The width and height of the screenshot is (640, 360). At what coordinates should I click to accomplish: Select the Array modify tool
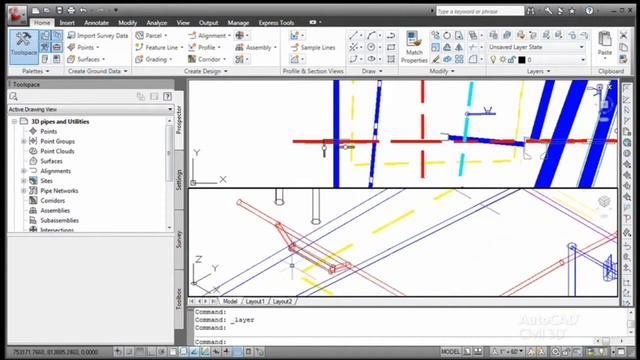(459, 59)
